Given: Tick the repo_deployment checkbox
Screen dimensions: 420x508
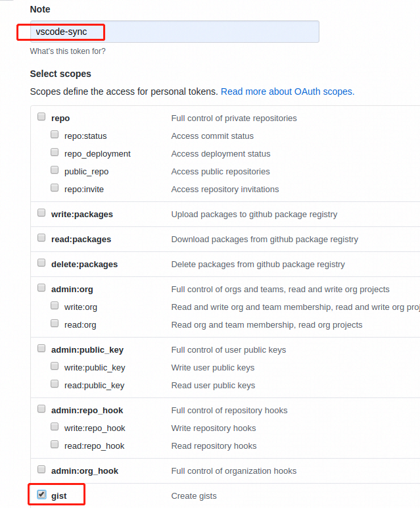Looking at the screenshot, I should (x=55, y=153).
